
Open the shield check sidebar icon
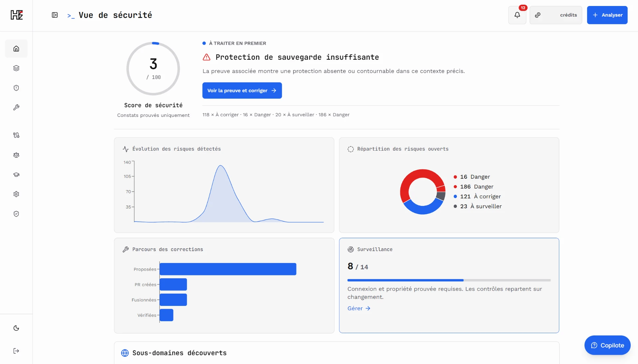[x=16, y=214]
